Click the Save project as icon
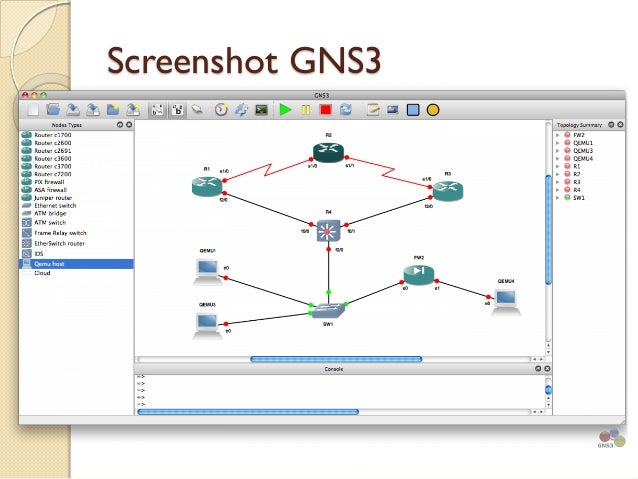The height and width of the screenshot is (479, 638). tap(93, 109)
